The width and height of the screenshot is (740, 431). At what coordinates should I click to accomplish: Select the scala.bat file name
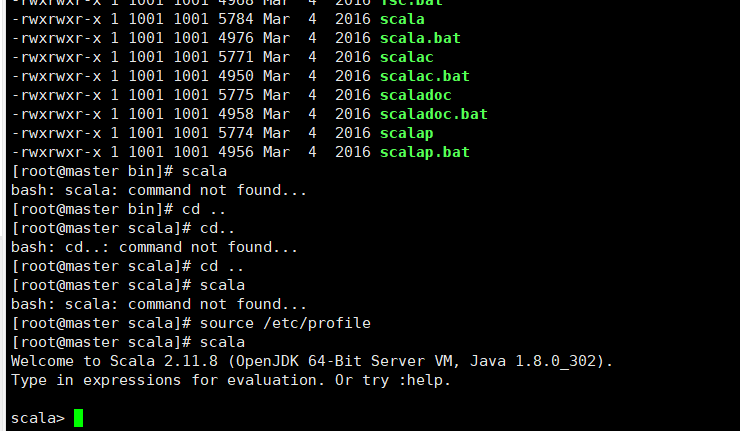click(x=420, y=38)
